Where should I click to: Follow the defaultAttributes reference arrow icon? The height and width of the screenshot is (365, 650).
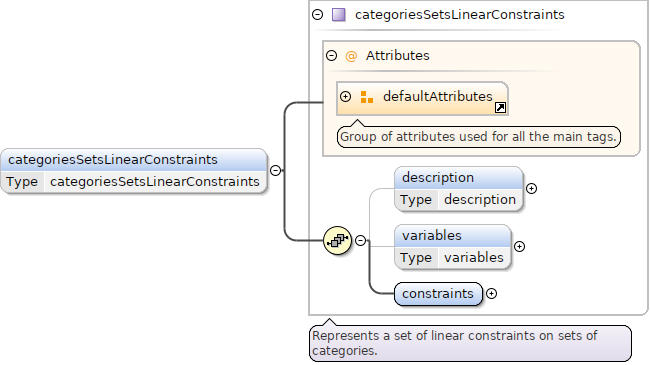pos(500,107)
